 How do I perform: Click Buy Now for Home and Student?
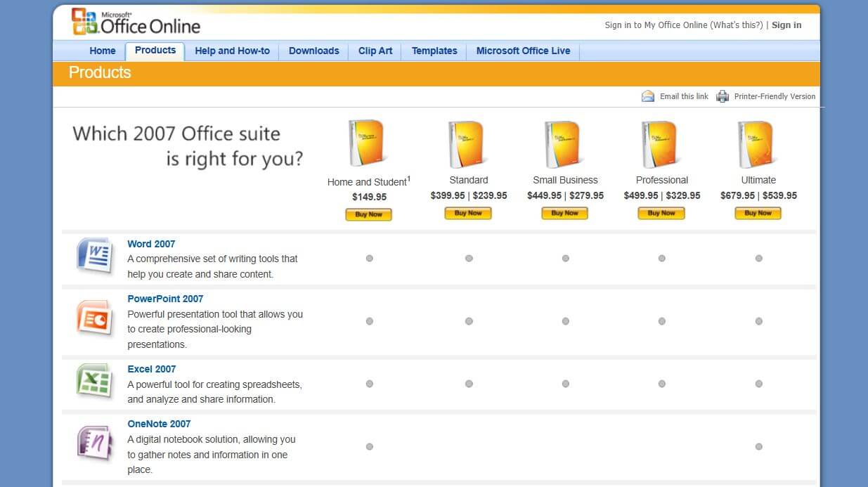tap(368, 214)
